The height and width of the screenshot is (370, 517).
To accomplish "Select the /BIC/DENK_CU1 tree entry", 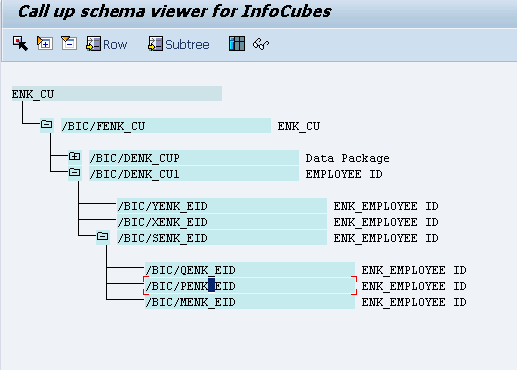I will click(x=194, y=174).
